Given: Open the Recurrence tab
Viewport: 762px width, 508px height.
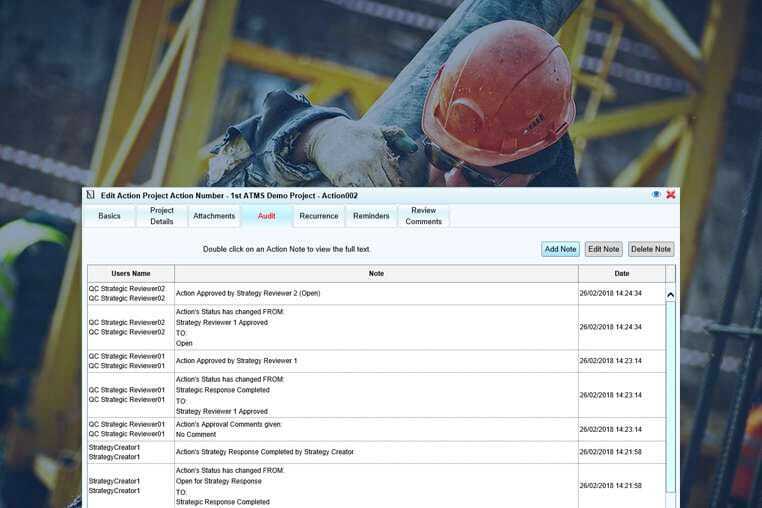Looking at the screenshot, I should click(319, 216).
